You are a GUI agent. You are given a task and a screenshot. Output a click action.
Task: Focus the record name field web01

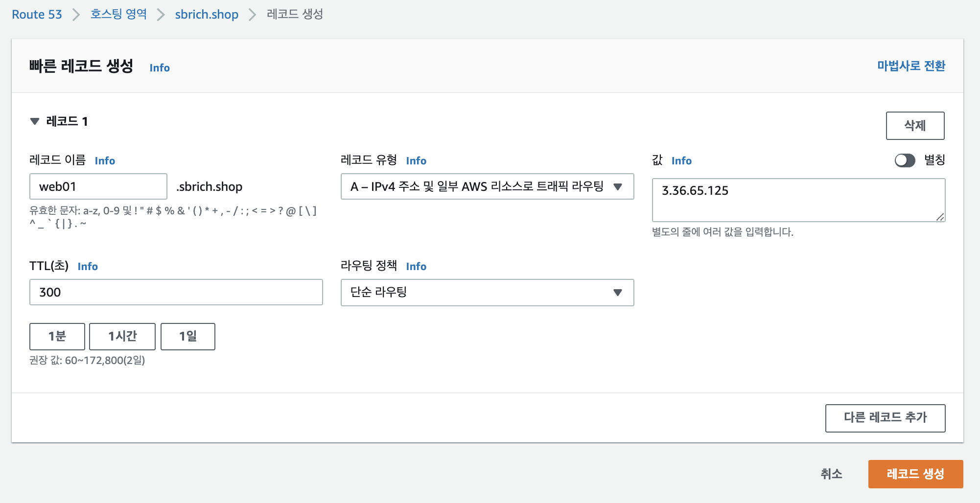pyautogui.click(x=98, y=186)
